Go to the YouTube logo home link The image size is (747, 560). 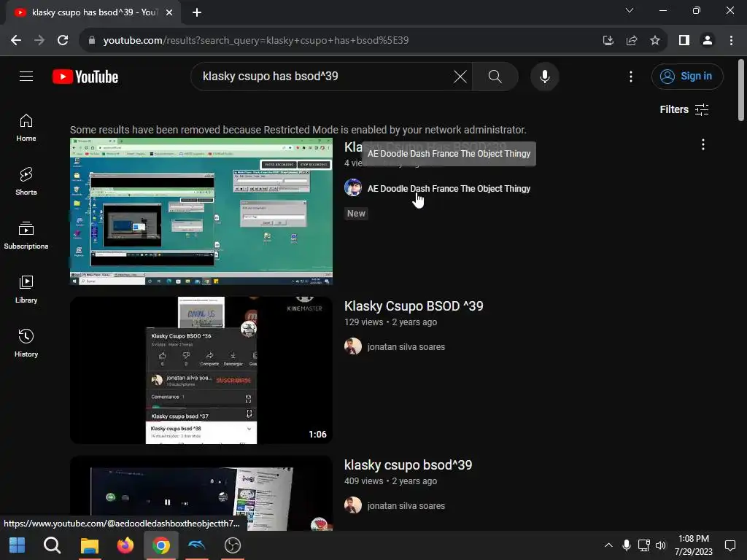point(85,77)
